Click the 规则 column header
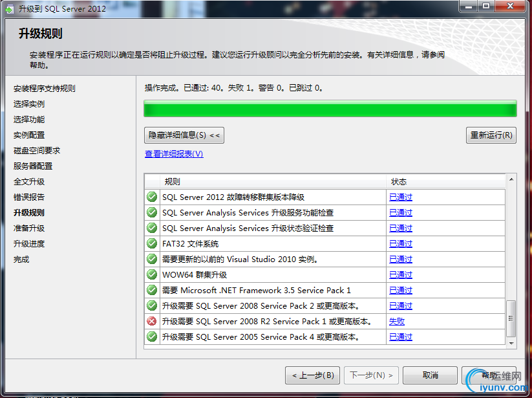 point(273,182)
